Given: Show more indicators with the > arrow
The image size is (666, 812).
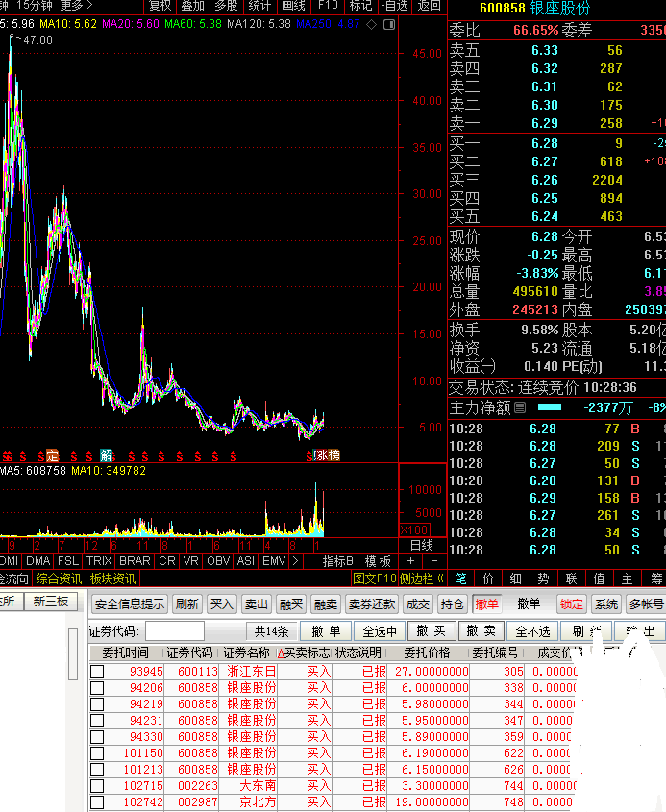Looking at the screenshot, I should (x=295, y=561).
